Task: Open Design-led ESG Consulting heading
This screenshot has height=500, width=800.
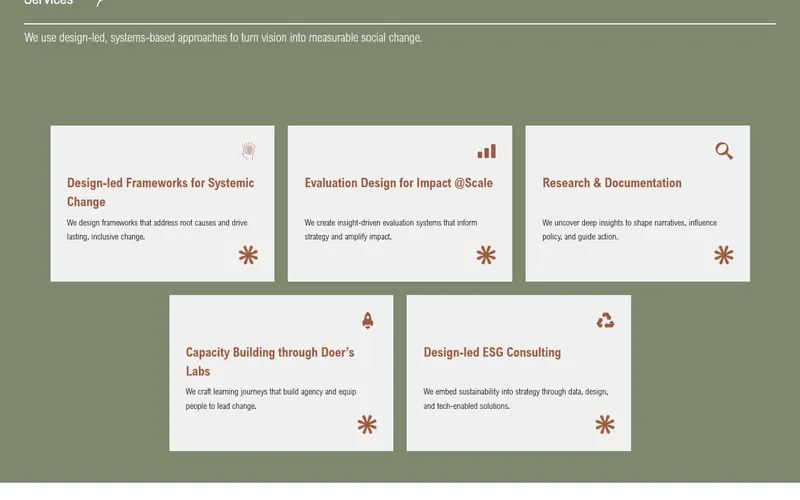Action: pyautogui.click(x=492, y=353)
